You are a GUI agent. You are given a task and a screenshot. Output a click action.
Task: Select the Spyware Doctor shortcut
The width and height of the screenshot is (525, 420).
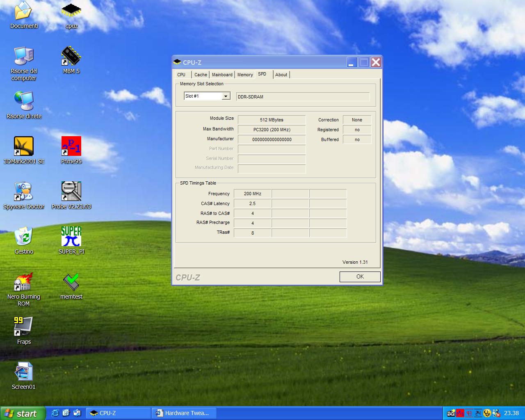[x=24, y=195]
